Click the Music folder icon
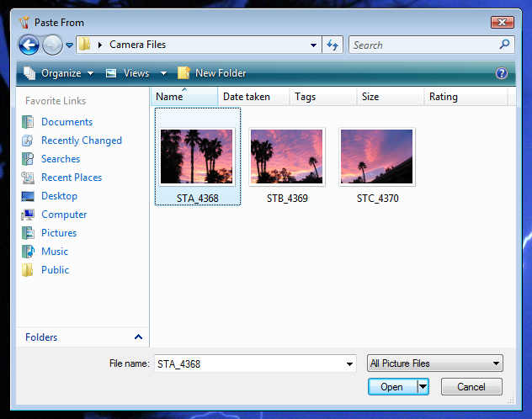 28,252
